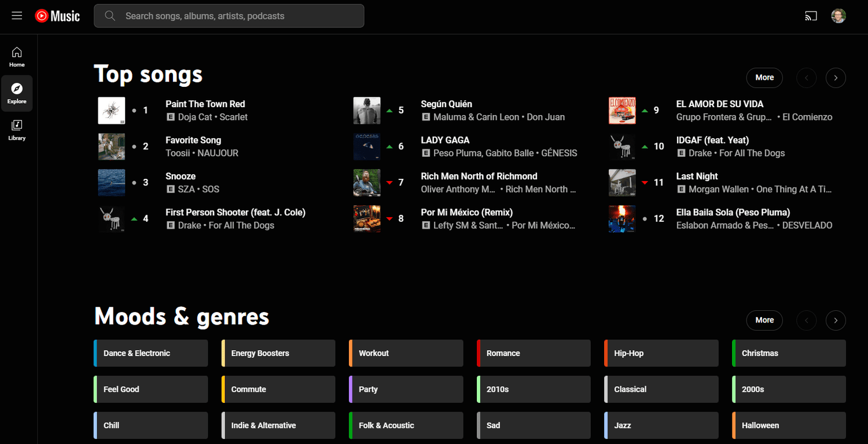The height and width of the screenshot is (444, 868).
Task: Open Jazz genre
Action: coord(661,425)
